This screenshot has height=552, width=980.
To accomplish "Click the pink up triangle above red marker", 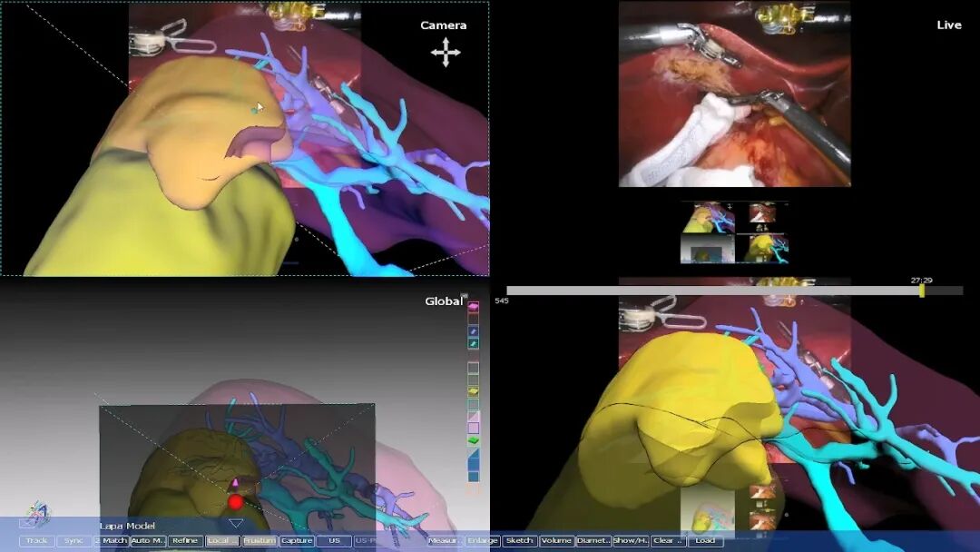I will pos(236,482).
